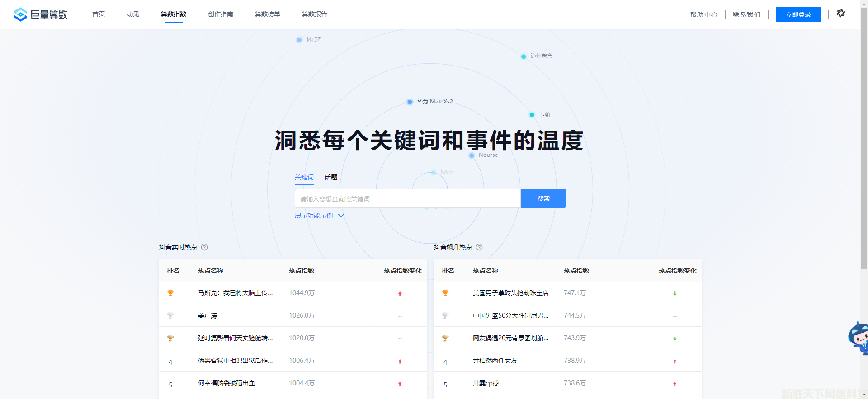The height and width of the screenshot is (399, 868).
Task: Click red up arrow for 井柏然两任女友
Action: [x=675, y=361]
